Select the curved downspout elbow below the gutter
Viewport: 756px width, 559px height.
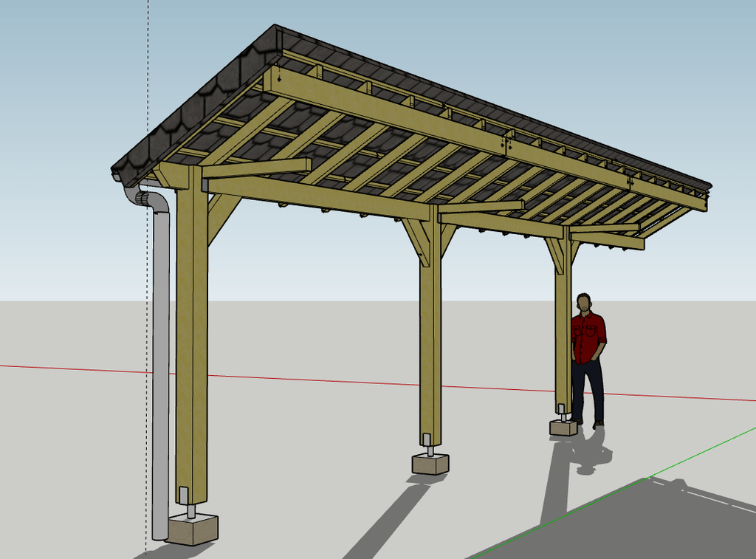147,198
